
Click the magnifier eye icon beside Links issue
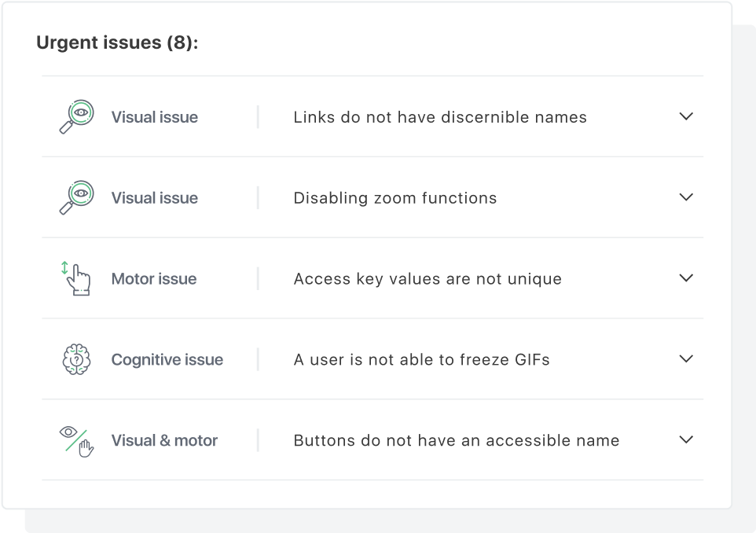(77, 116)
